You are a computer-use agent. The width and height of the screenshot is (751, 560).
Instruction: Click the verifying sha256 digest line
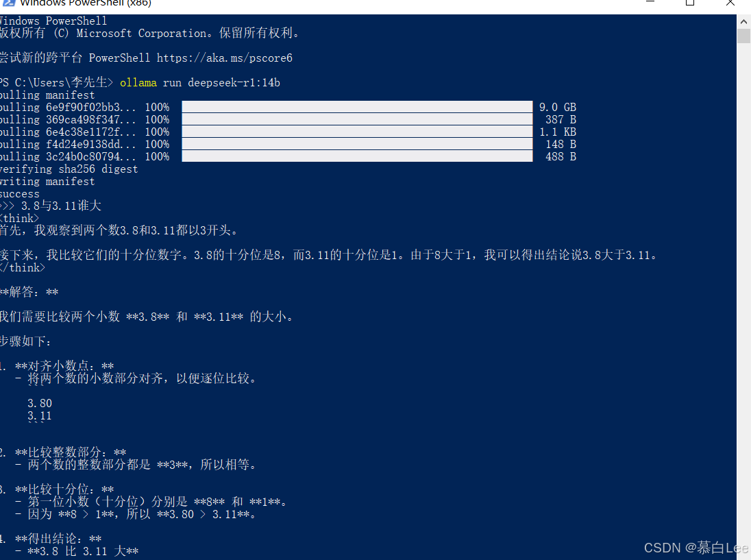[x=69, y=169]
